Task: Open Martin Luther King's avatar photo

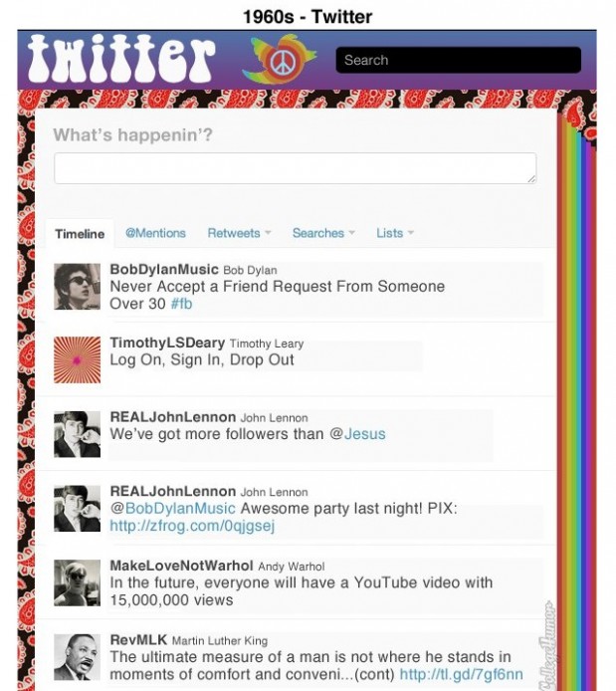Action: coord(77,657)
